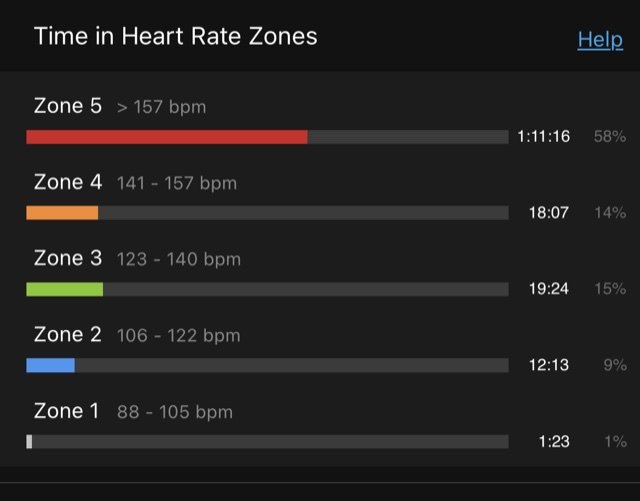This screenshot has width=640, height=501.
Task: Click the 19:24 duration value
Action: point(549,289)
